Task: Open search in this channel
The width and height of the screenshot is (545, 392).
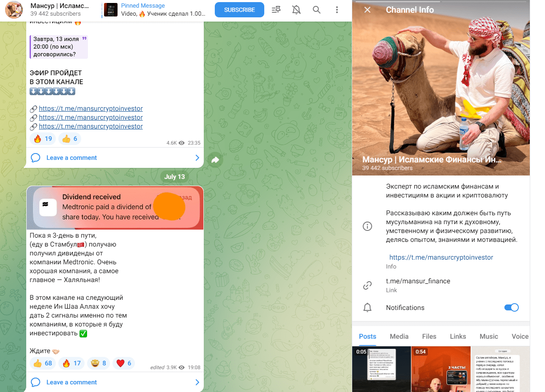Action: [316, 9]
